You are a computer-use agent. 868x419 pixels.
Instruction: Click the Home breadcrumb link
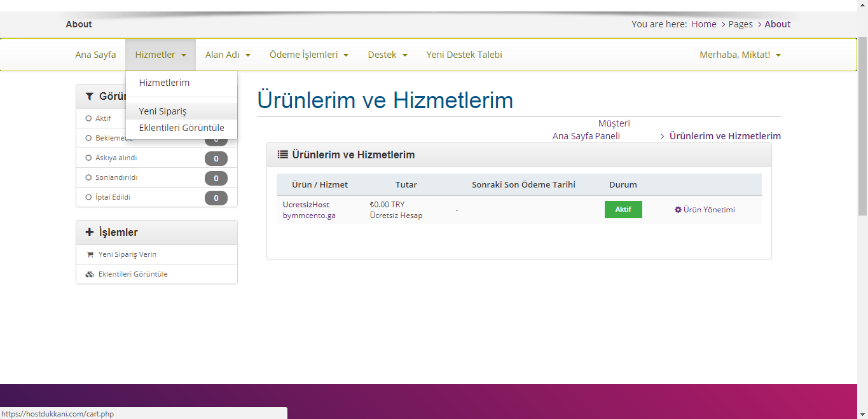tap(704, 24)
